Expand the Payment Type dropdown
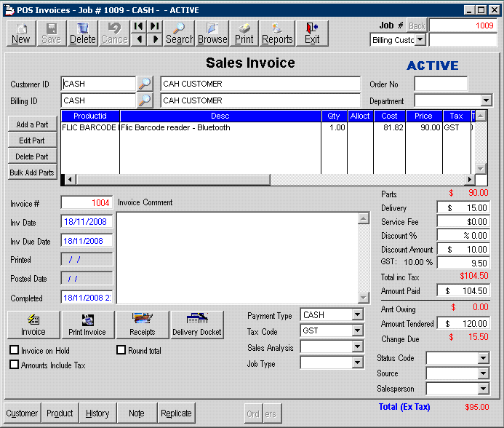The height and width of the screenshot is (428, 504). tap(357, 315)
